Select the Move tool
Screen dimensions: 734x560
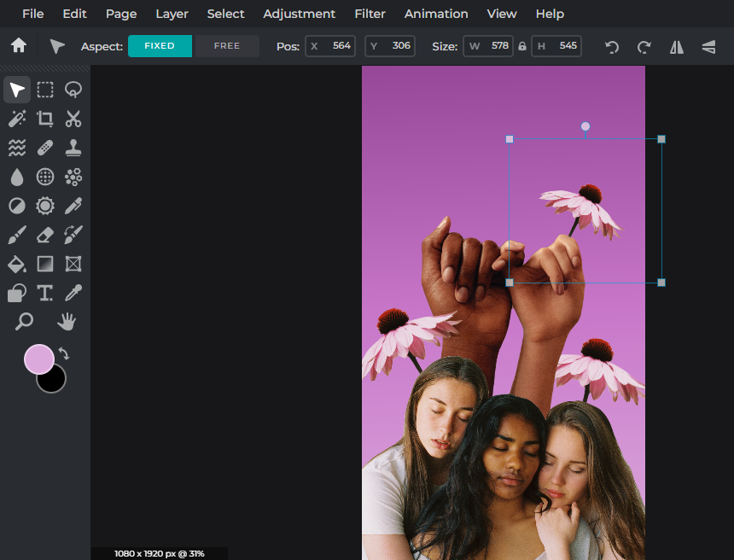[x=17, y=90]
